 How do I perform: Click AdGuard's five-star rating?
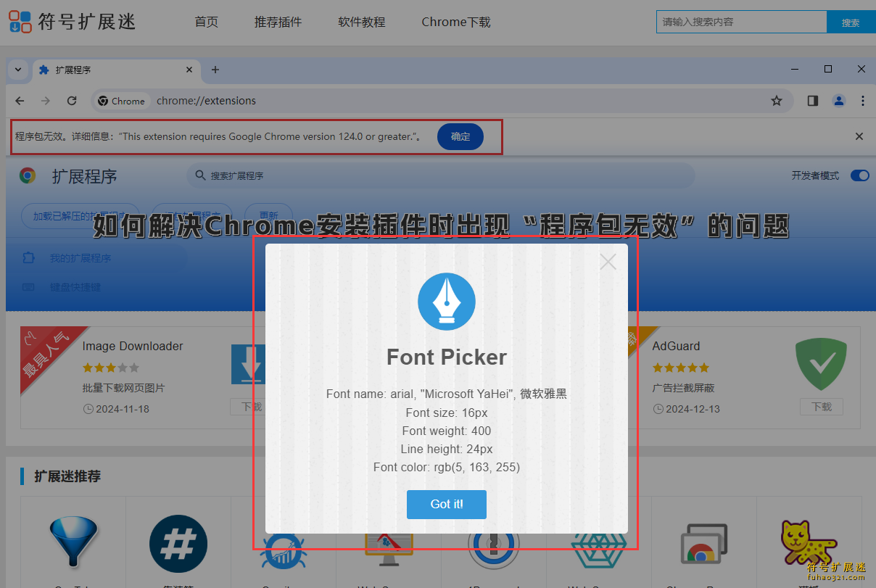pyautogui.click(x=680, y=368)
